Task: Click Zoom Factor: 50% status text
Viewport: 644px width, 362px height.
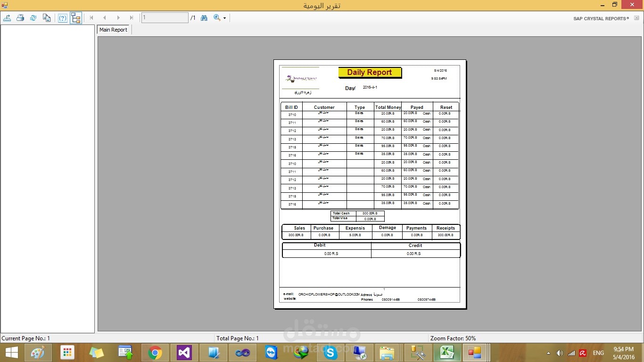Action: click(x=453, y=338)
